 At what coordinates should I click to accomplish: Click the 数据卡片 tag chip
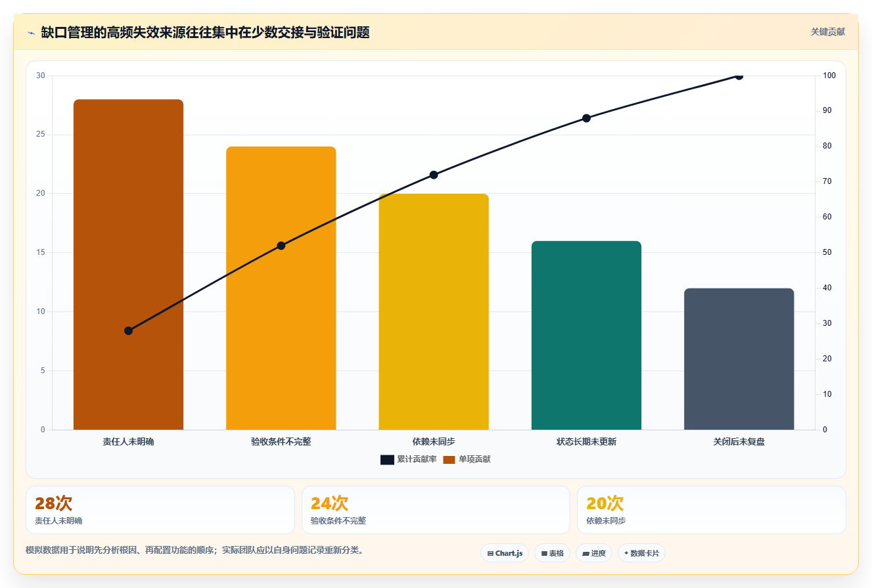click(641, 553)
